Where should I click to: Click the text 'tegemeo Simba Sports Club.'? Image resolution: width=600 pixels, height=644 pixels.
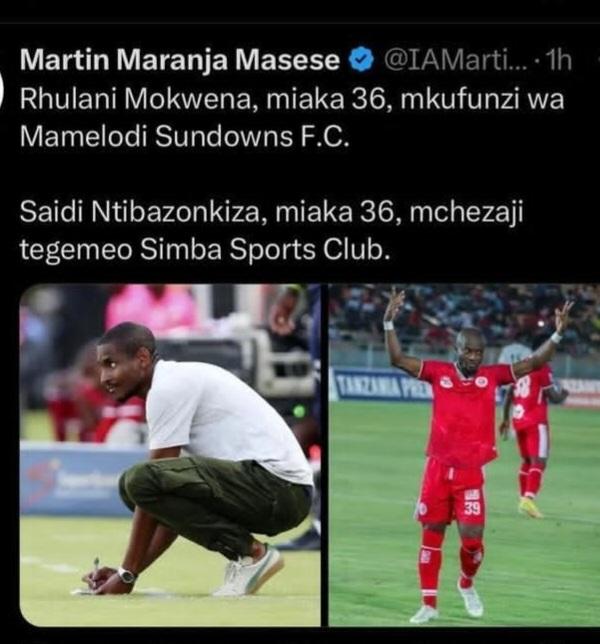(204, 250)
